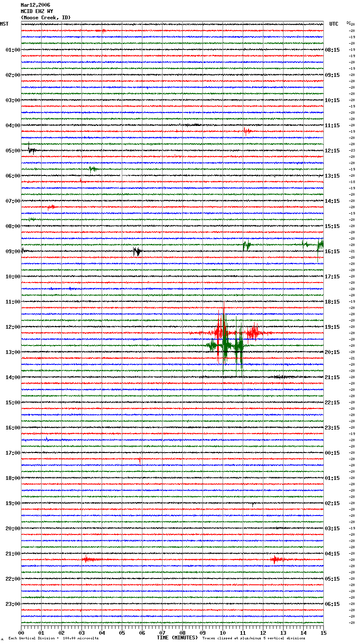Select the 10:00 MST hour label
This screenshot has height=644, width=357.
point(13,277)
